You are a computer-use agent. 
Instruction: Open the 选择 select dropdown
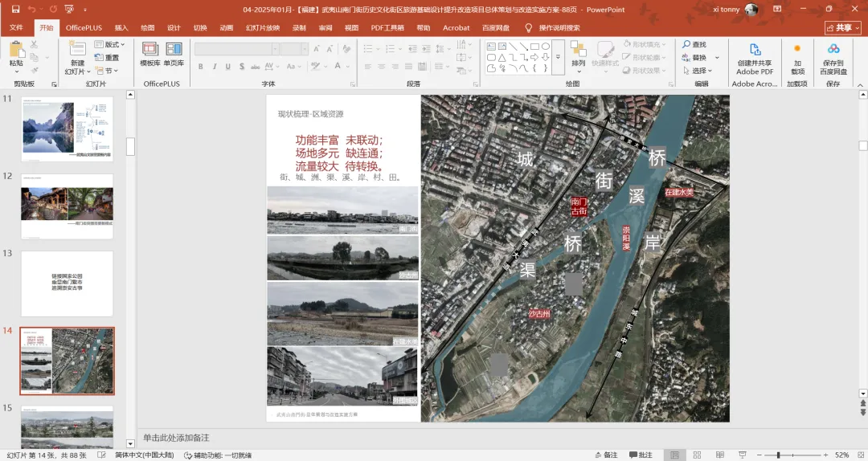[x=698, y=71]
